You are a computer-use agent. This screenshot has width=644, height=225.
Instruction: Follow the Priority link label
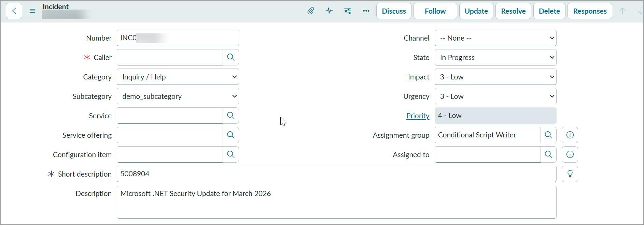pyautogui.click(x=418, y=116)
